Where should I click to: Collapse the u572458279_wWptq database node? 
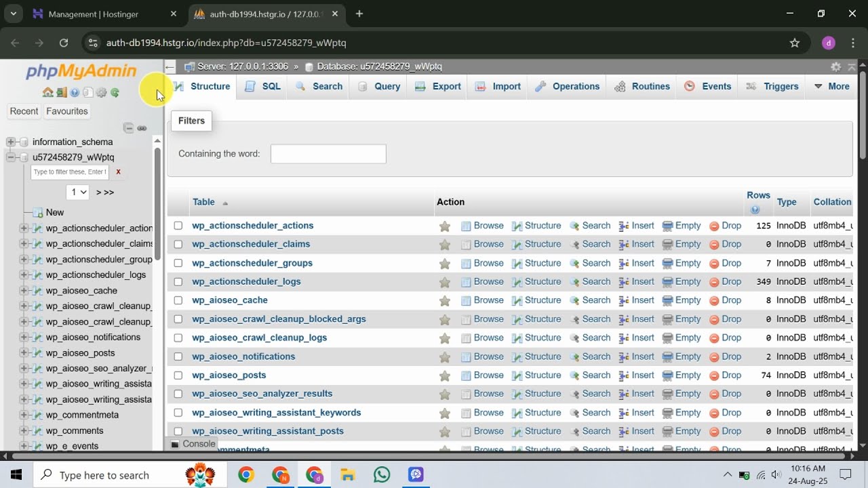point(11,157)
